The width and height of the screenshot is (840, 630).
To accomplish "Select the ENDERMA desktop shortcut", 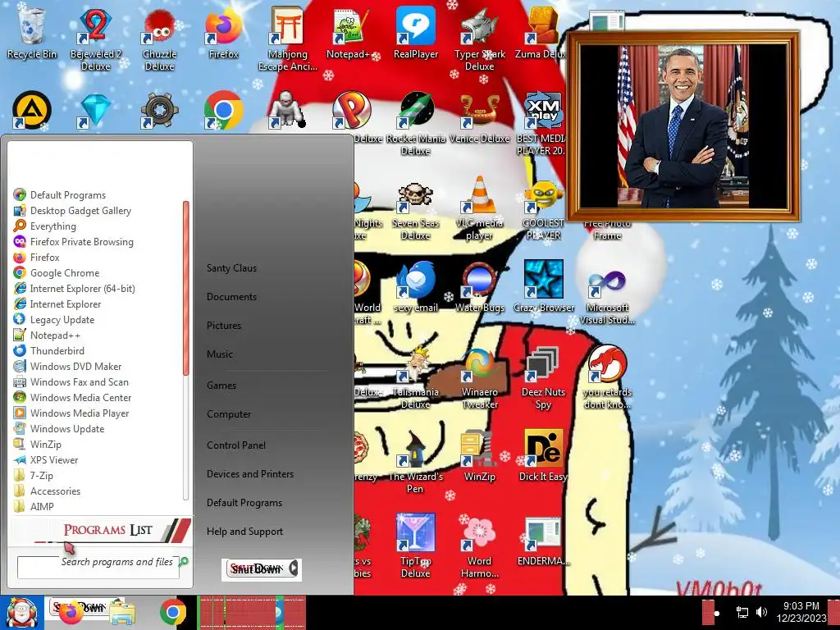I will point(543,540).
